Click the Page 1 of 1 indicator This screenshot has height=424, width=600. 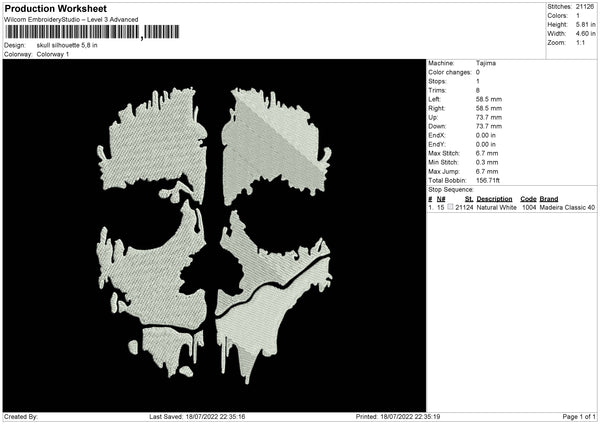579,417
